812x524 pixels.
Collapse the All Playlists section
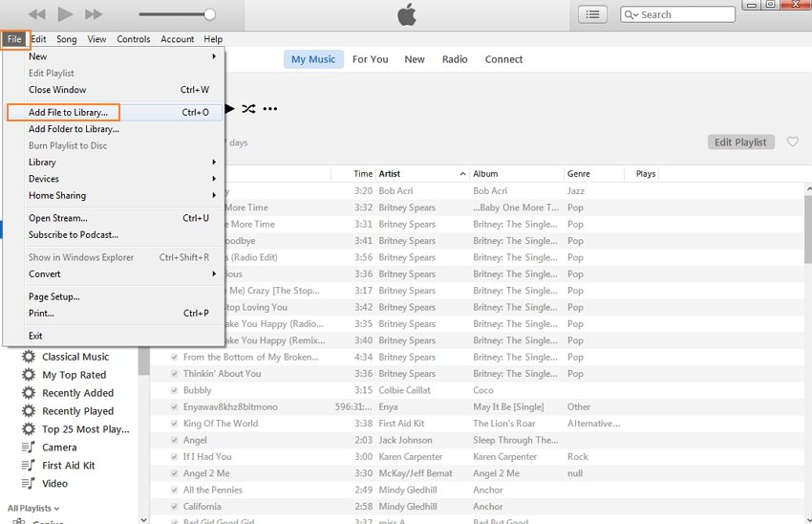[33, 509]
